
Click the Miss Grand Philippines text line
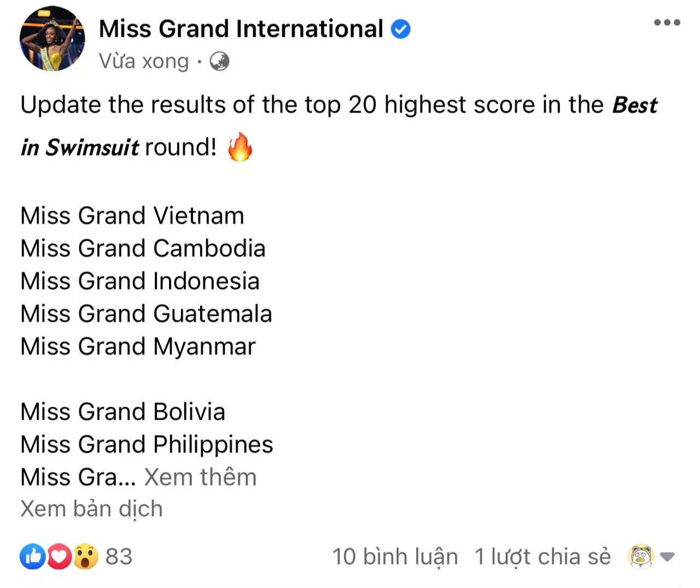tap(147, 445)
